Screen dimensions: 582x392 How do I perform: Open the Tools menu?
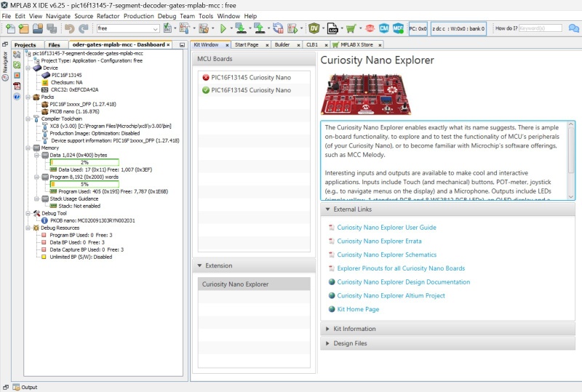[x=206, y=16]
